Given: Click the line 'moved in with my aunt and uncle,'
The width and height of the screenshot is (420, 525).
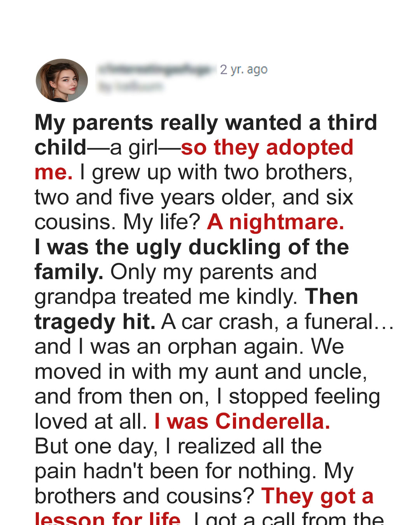Looking at the screenshot, I should (x=201, y=372).
